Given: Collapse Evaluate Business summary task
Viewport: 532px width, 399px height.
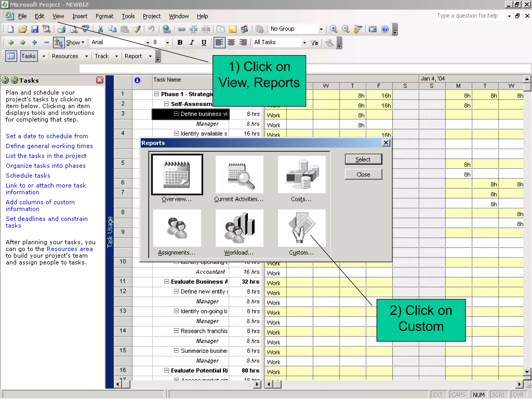Looking at the screenshot, I should click(167, 282).
